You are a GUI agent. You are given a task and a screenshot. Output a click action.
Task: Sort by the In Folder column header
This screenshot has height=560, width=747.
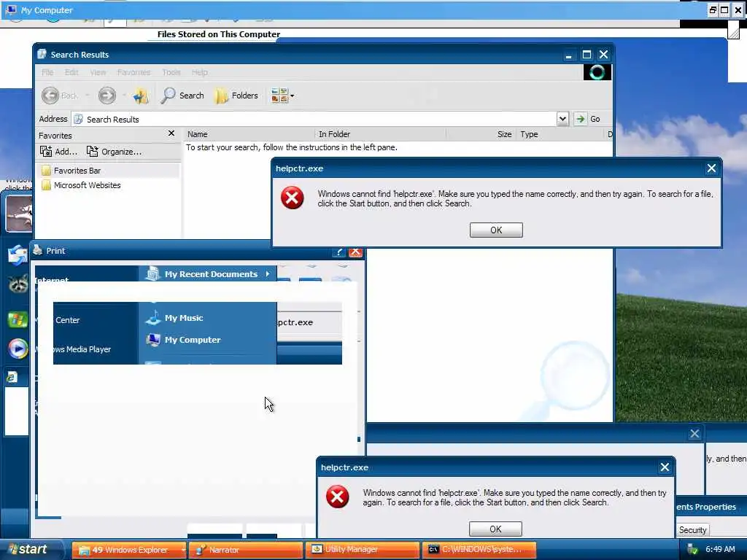[x=380, y=134]
